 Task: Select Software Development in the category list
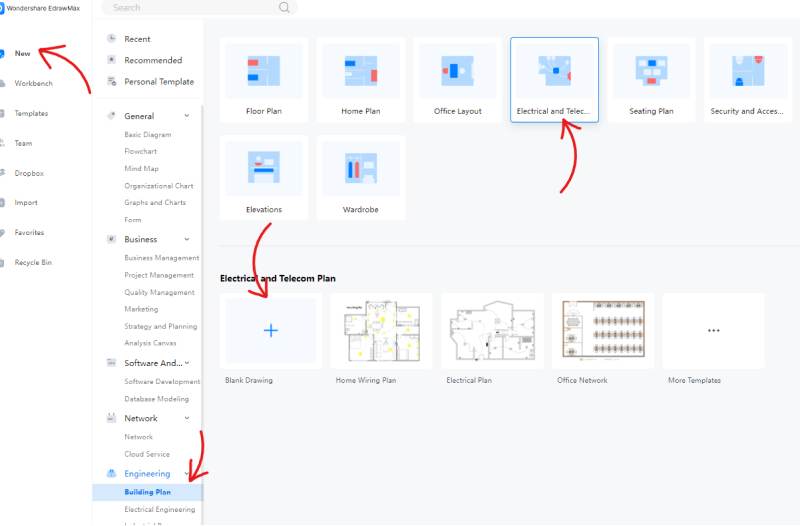coord(162,382)
